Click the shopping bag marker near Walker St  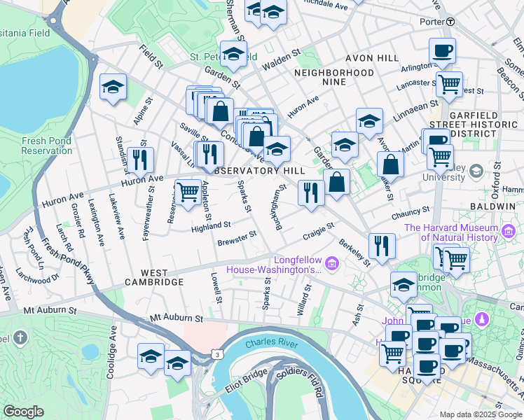coord(390,164)
